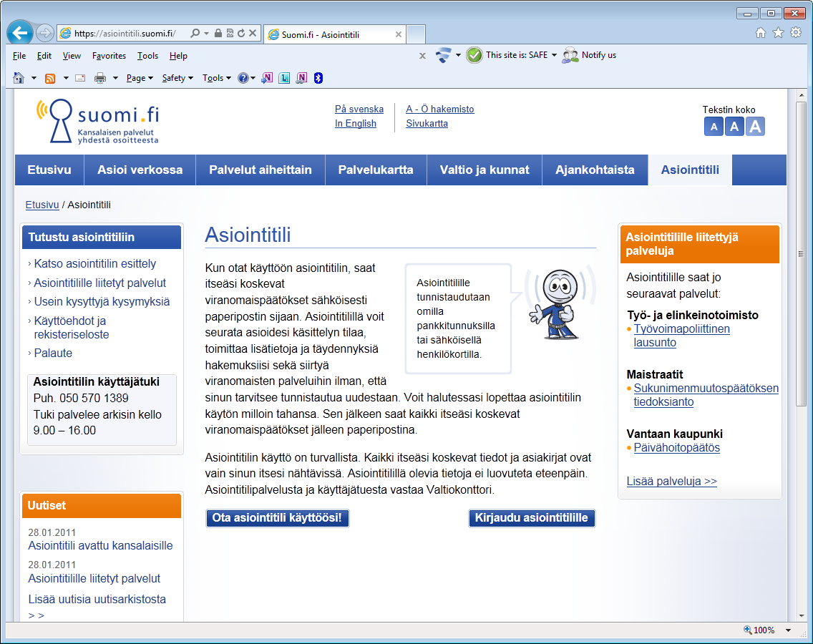Open the Tools dropdown in the command bar
813x644 pixels.
(217, 78)
